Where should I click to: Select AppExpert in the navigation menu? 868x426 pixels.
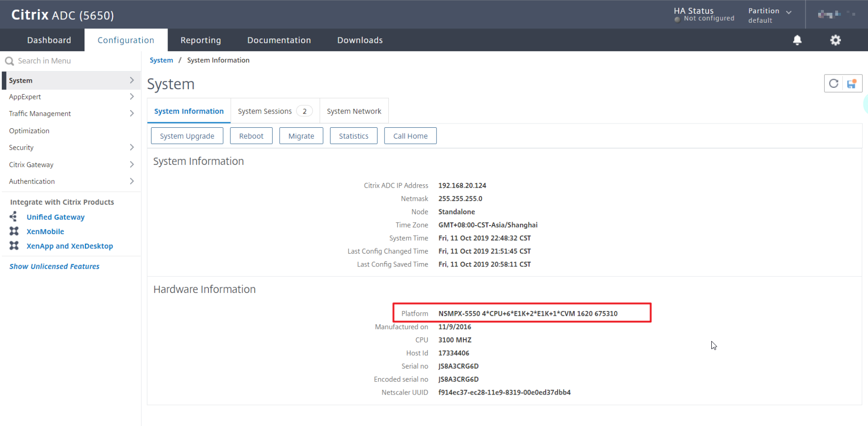pos(71,97)
